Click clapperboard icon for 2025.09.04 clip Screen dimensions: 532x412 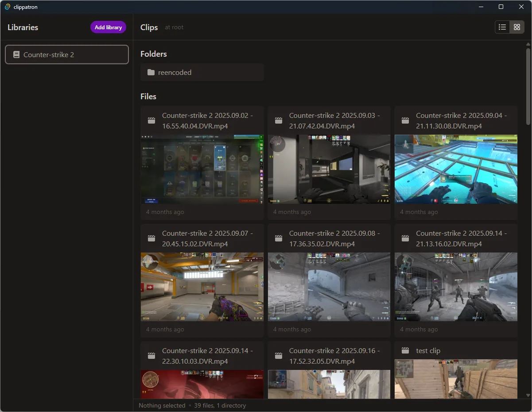[405, 120]
